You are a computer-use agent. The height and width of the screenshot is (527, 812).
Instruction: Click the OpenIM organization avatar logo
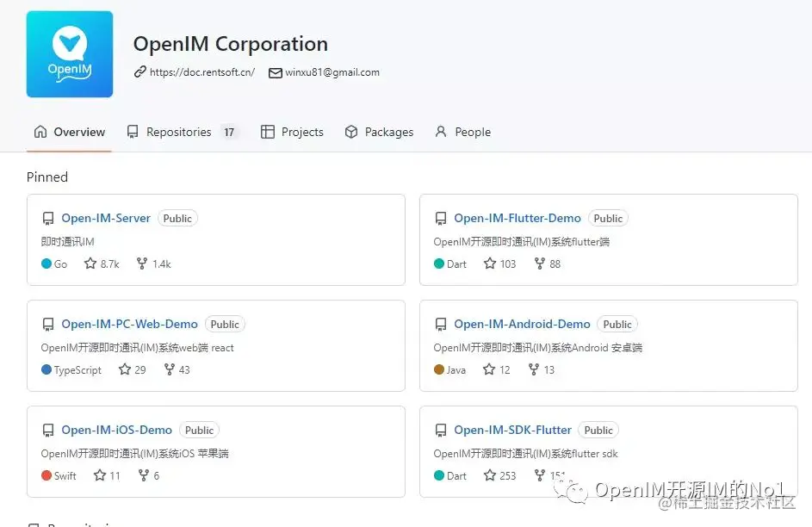(x=70, y=54)
